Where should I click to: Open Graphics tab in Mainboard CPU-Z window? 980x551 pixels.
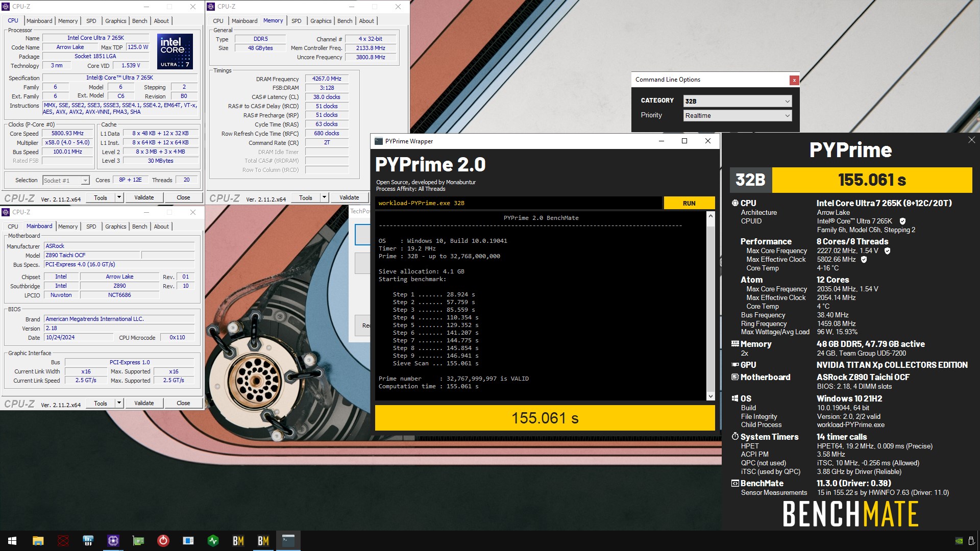coord(116,227)
